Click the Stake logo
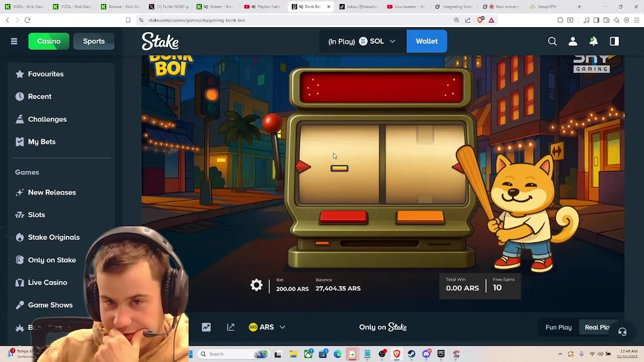Viewport: 644px width, 362px height. tap(160, 41)
